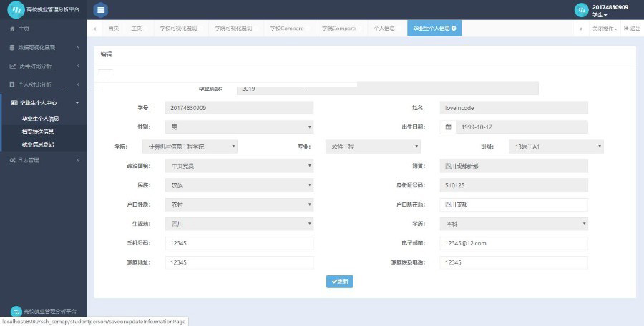Open the 关闭操作 dropdown menu
644x326 pixels.
tap(605, 29)
